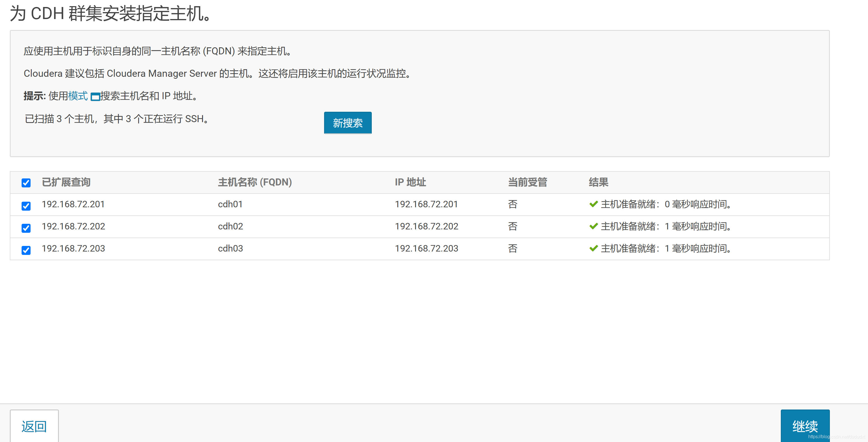
Task: Click green checkmark in cdh01 result
Action: tap(593, 204)
